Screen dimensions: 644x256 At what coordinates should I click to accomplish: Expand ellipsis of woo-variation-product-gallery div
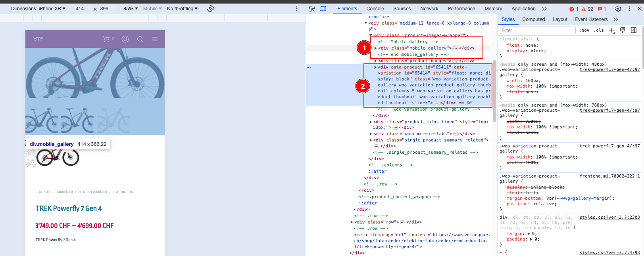(436, 103)
